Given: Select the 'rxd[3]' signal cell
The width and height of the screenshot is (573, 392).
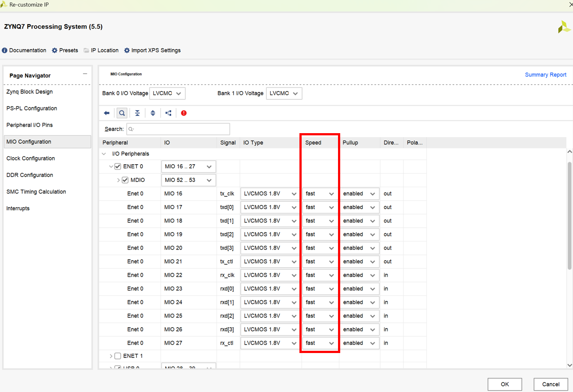Looking at the screenshot, I should click(228, 329).
